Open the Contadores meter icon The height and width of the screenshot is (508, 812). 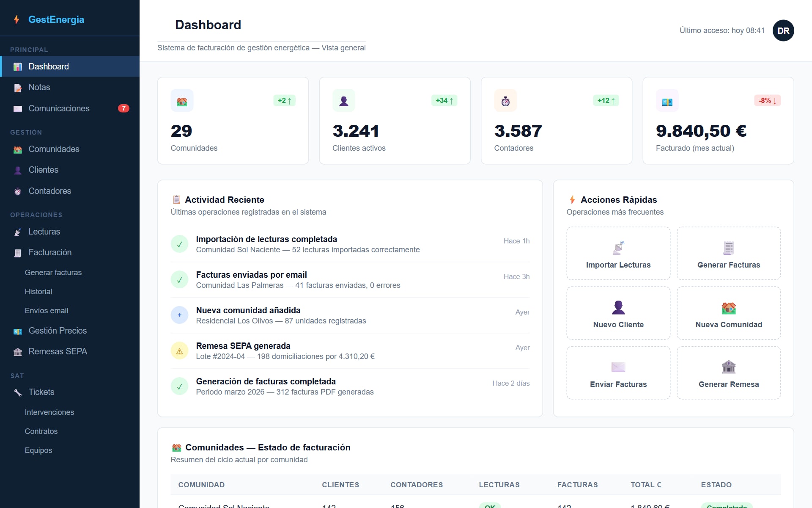pyautogui.click(x=17, y=191)
